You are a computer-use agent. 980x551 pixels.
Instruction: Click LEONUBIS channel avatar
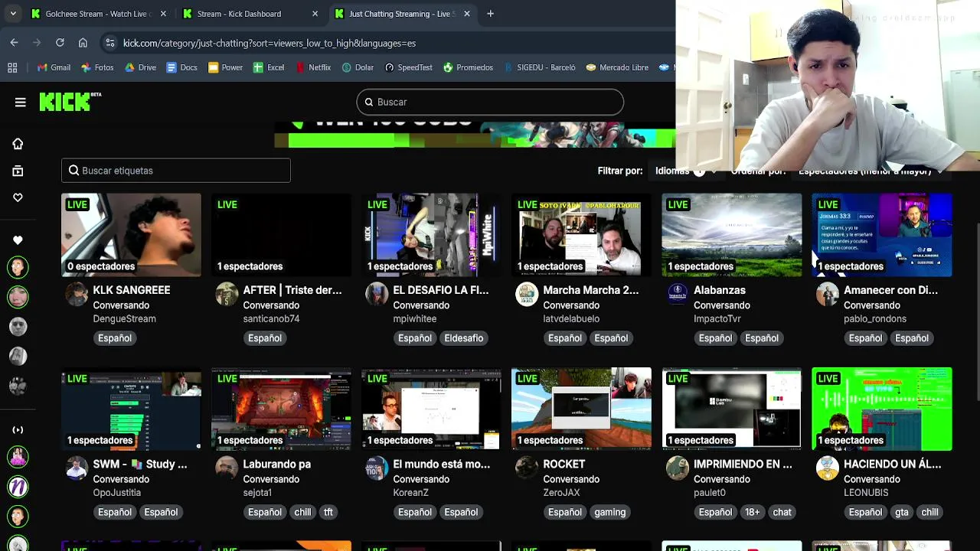click(x=828, y=468)
